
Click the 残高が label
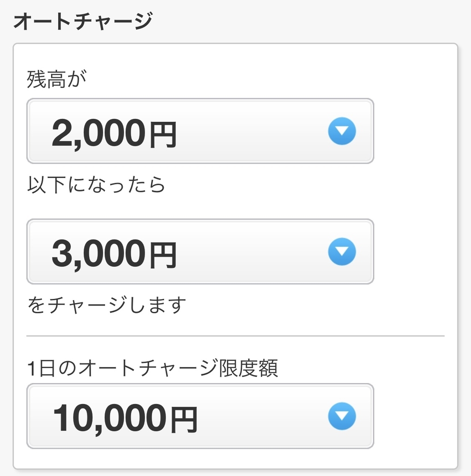pos(57,79)
